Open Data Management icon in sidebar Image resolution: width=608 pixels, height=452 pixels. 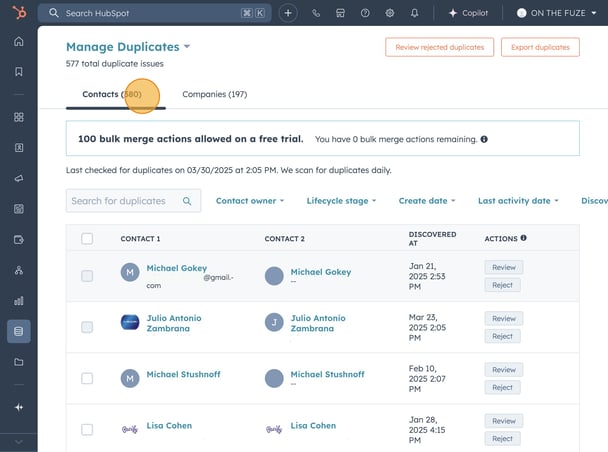point(19,331)
